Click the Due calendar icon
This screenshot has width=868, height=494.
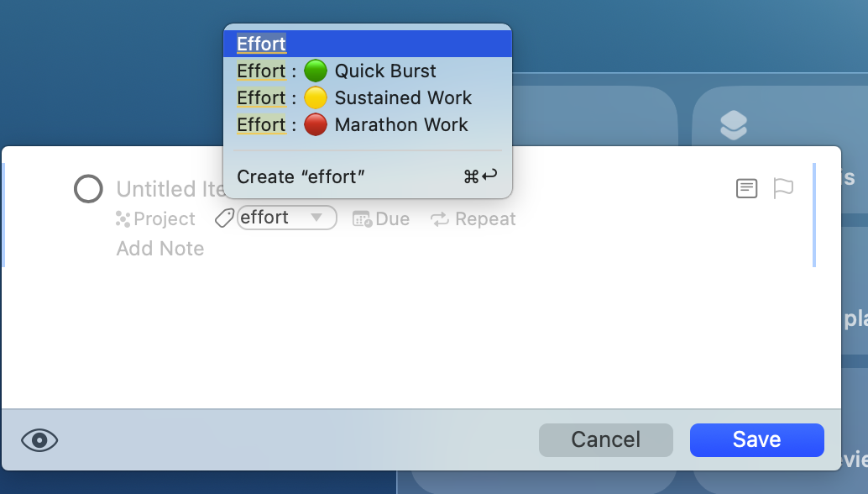click(x=362, y=219)
